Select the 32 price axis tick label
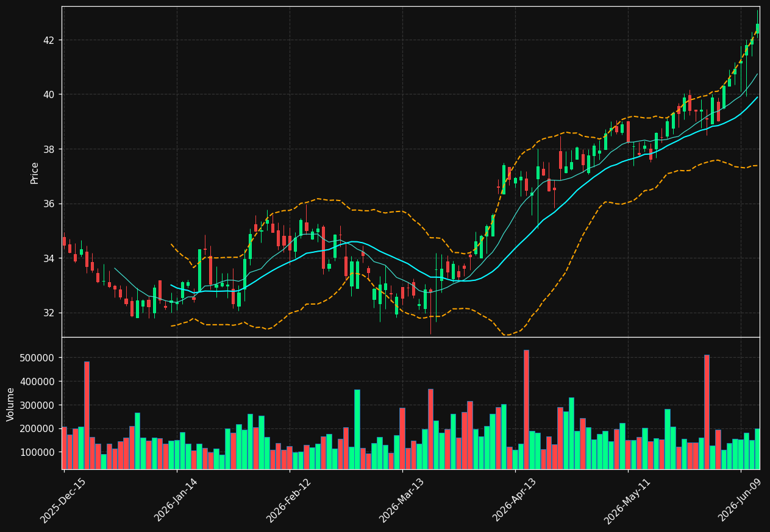Screen dimensions: 770x532 click(x=48, y=313)
